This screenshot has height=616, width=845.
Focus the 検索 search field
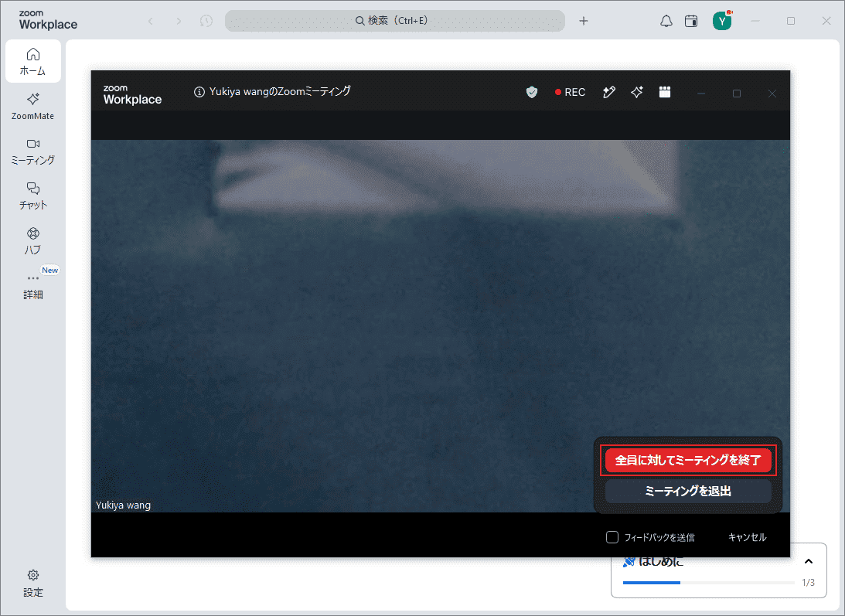tap(395, 21)
